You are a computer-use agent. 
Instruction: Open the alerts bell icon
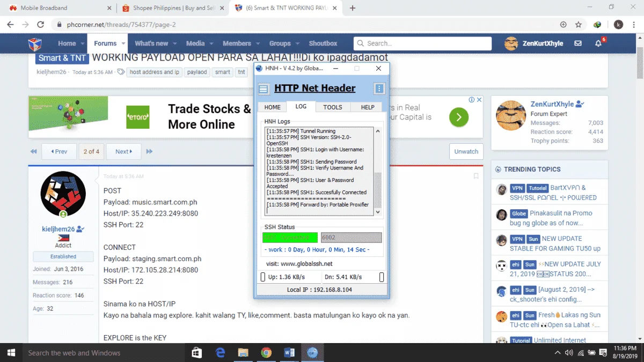599,43
